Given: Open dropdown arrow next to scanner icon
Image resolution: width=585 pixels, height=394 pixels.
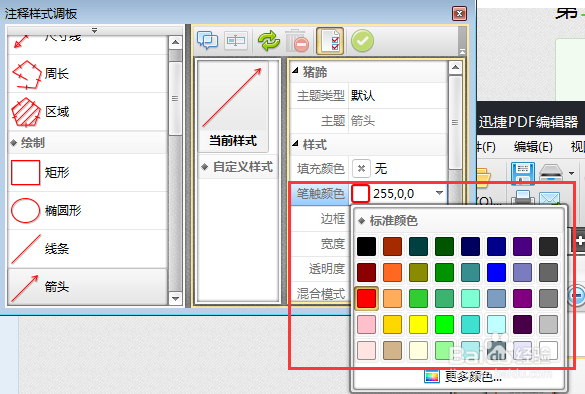Looking at the screenshot, I should [x=571, y=173].
